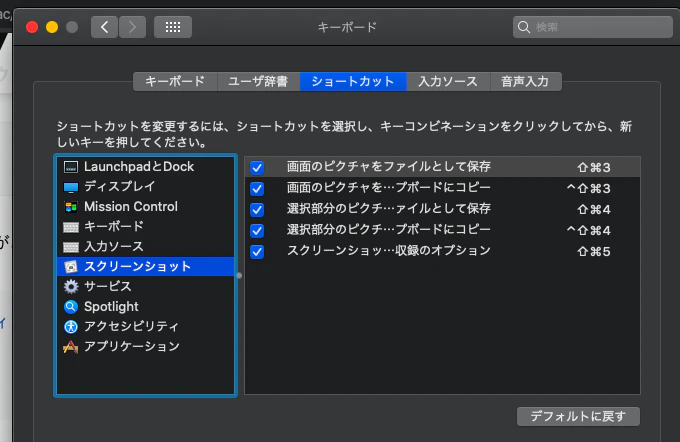This screenshot has height=442, width=680.
Task: Minimize the window with the yellow button
Action: [x=52, y=27]
